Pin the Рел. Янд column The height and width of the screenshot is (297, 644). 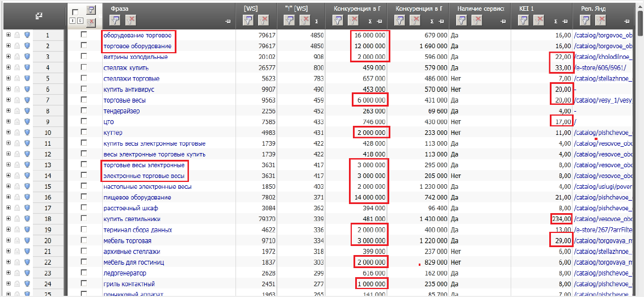click(626, 21)
